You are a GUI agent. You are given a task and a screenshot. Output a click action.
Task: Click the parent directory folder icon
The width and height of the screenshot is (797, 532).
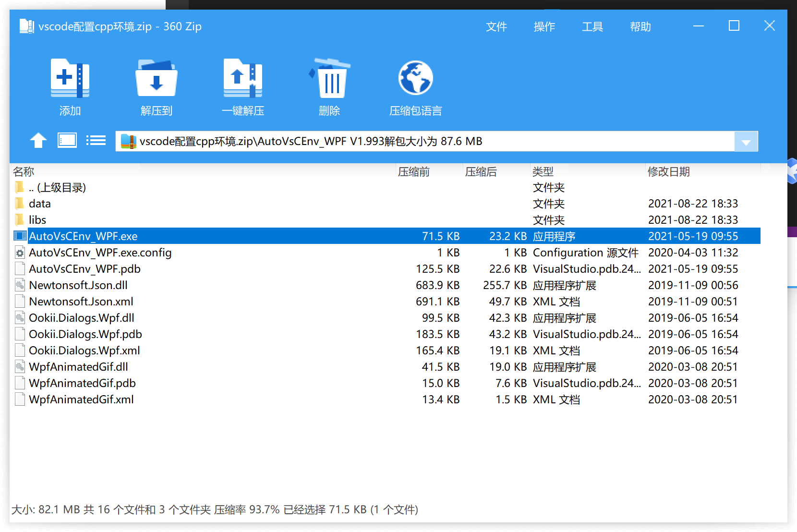point(20,187)
